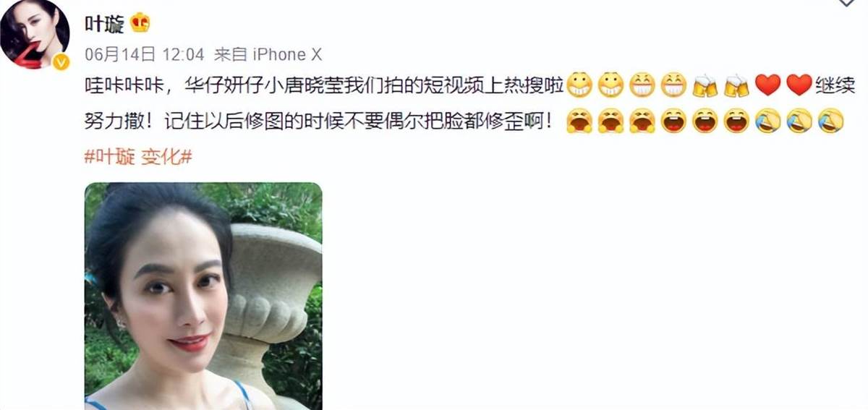This screenshot has width=868, height=410.
Task: Open 叶璇's profile avatar picture
Action: [x=35, y=35]
